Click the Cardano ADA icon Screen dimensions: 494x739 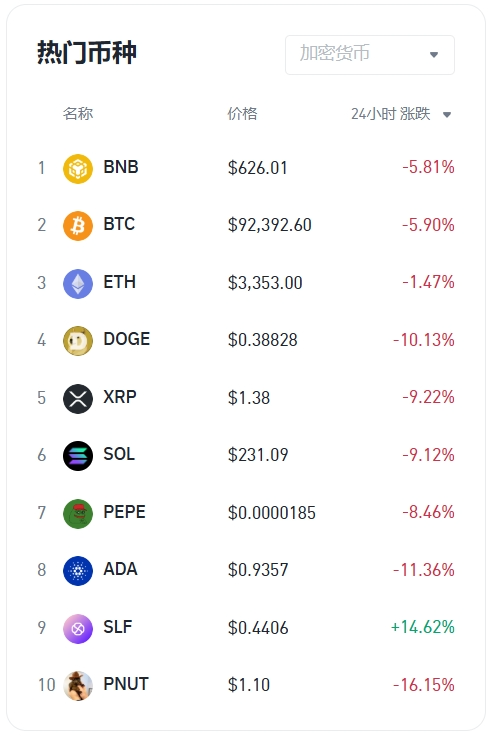point(78,571)
